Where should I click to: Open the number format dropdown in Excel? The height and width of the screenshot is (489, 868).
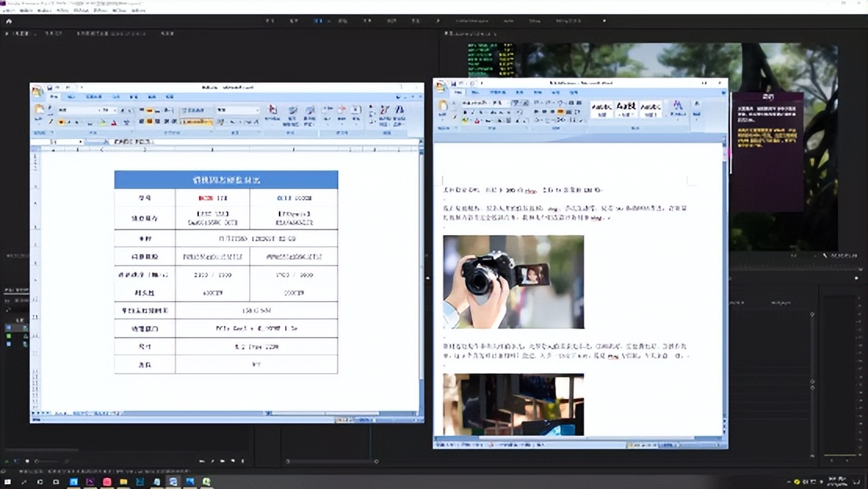[237, 110]
